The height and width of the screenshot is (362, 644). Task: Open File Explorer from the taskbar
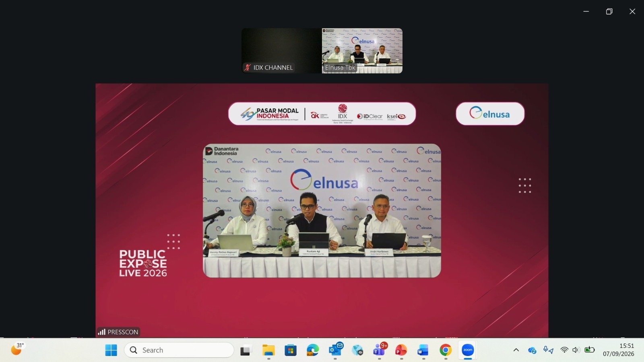click(x=268, y=350)
